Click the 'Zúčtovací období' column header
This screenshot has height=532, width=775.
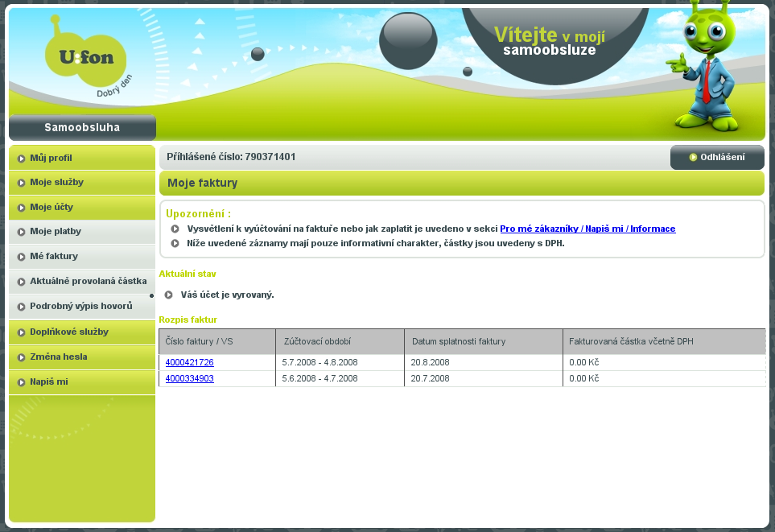[340, 341]
